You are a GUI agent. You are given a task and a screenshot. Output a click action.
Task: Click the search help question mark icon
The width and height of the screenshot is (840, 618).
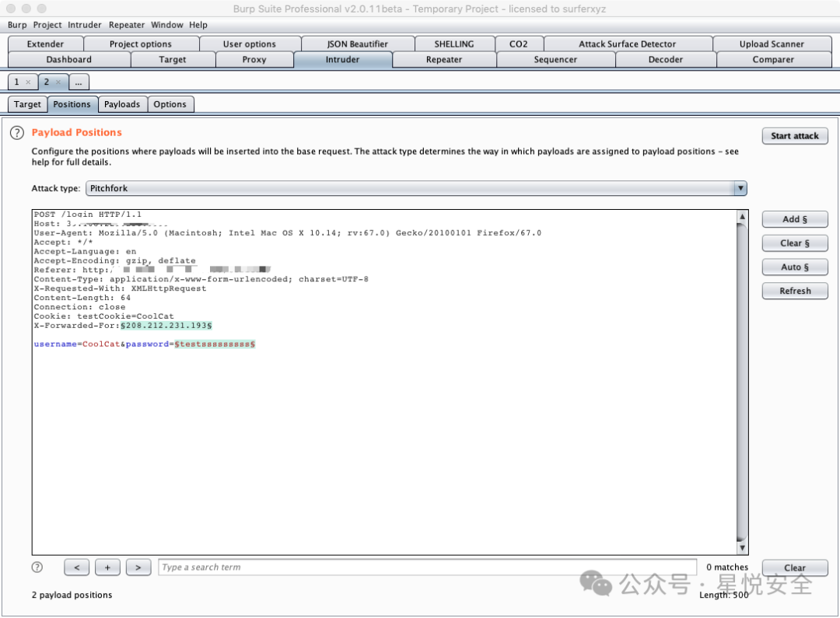coord(37,567)
